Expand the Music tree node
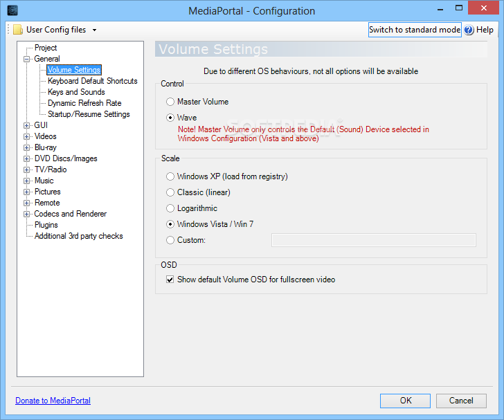The width and height of the screenshot is (504, 420). 27,181
